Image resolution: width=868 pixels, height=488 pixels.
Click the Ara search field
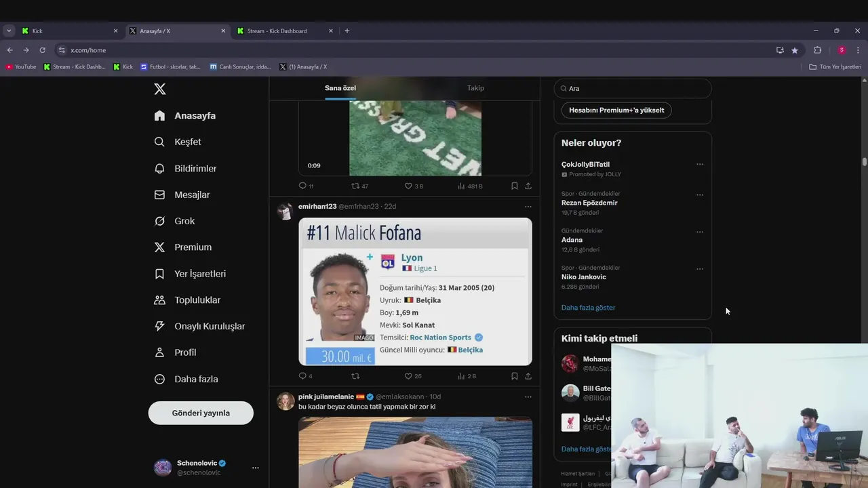(633, 88)
